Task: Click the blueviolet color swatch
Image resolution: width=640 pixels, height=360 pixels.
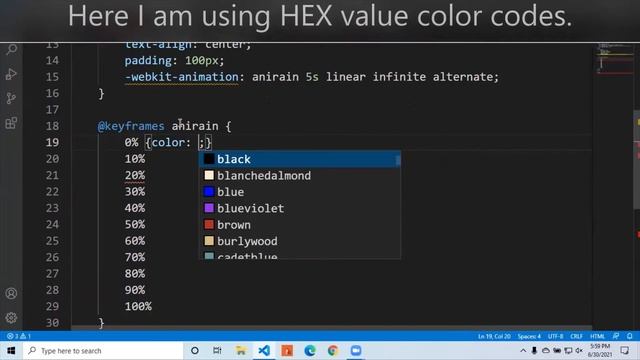Action: (x=209, y=208)
